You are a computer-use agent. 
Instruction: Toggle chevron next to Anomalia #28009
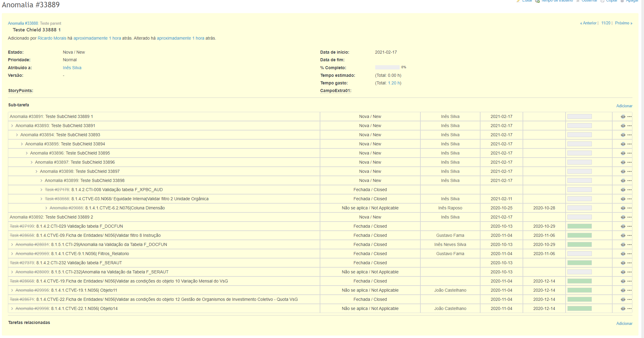click(12, 272)
